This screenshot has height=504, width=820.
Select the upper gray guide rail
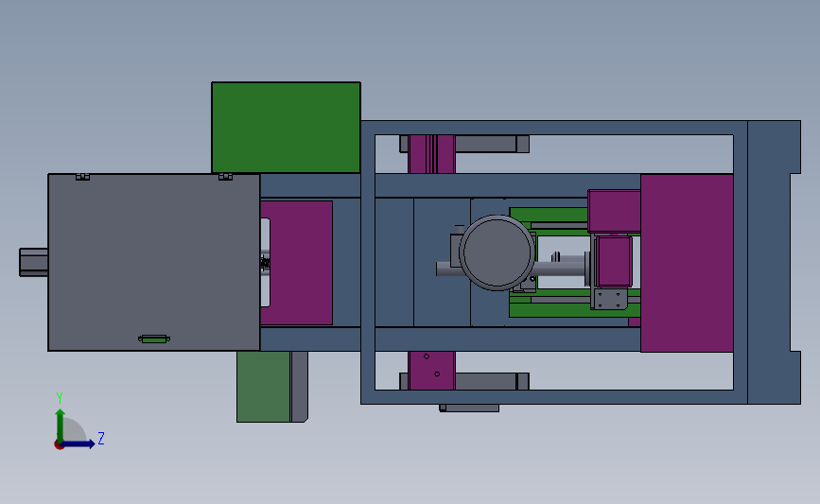(486, 144)
